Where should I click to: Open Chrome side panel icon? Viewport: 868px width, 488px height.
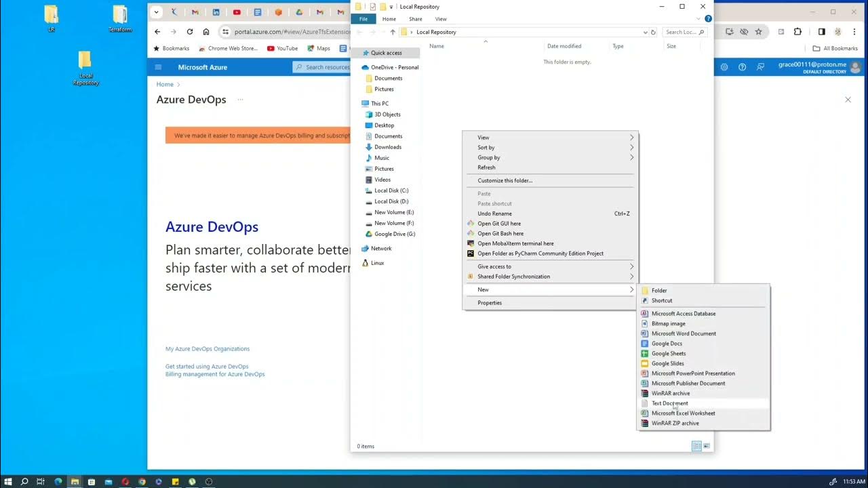pos(822,32)
